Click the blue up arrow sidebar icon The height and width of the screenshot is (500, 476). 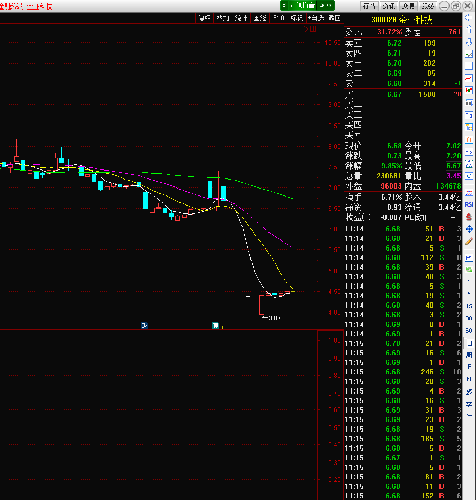tap(469, 29)
